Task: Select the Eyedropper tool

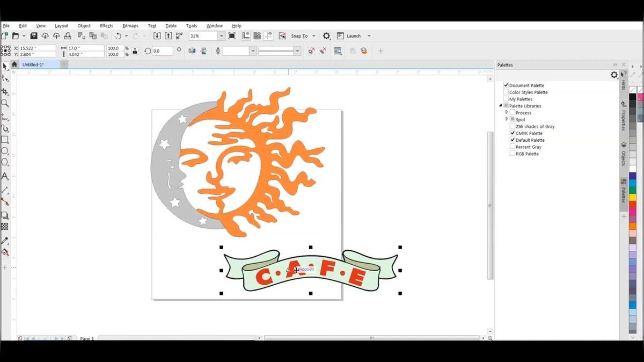Action: 5,241
